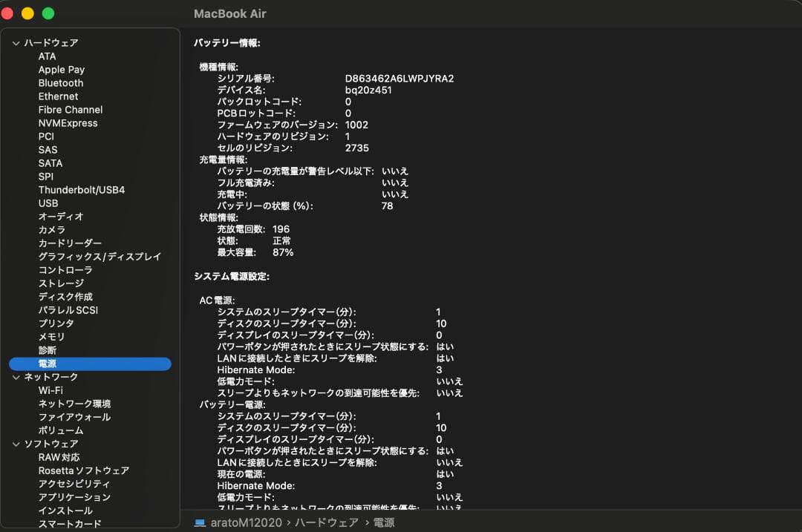
Task: Select SATA in the sidebar
Action: 50,163
